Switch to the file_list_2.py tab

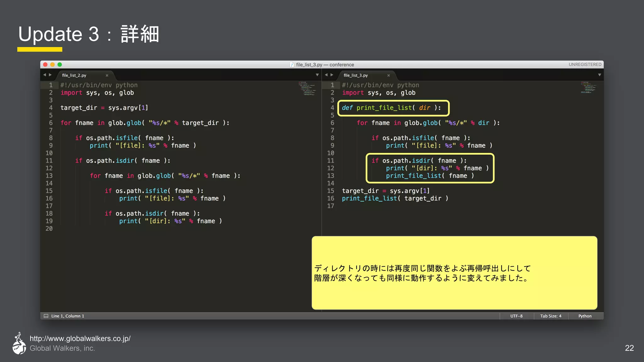(x=74, y=75)
